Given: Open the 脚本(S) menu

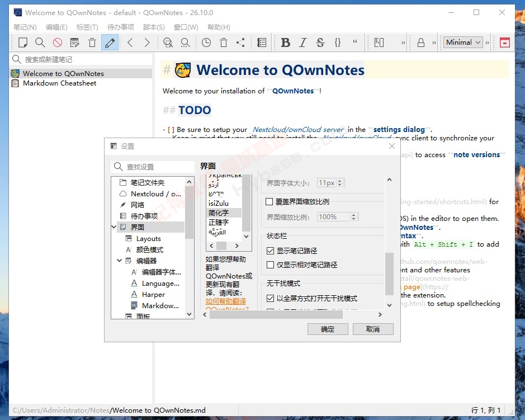Looking at the screenshot, I should 154,27.
